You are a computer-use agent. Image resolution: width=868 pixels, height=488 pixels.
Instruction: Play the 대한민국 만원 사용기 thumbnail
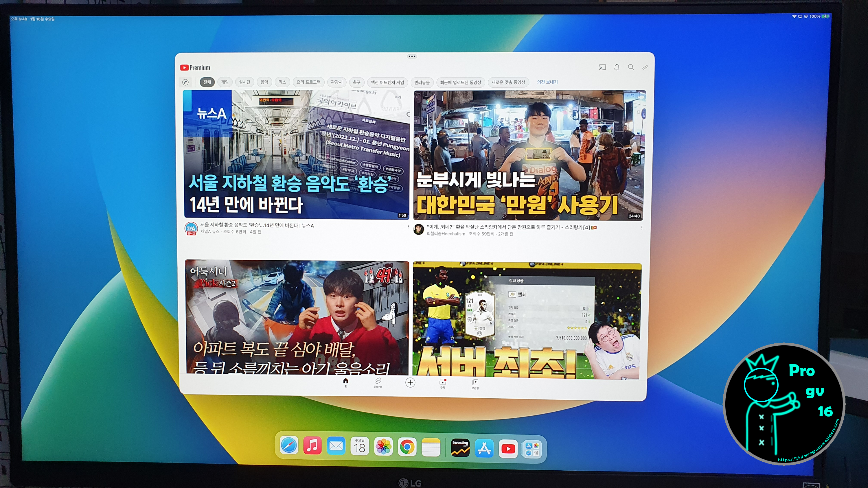coord(529,155)
